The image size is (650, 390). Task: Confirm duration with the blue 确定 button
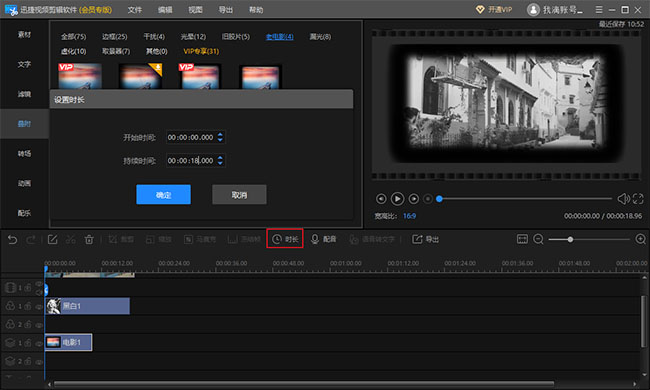(163, 194)
